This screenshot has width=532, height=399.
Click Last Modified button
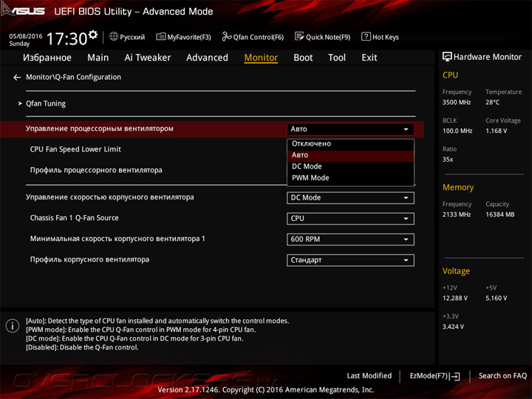click(369, 376)
